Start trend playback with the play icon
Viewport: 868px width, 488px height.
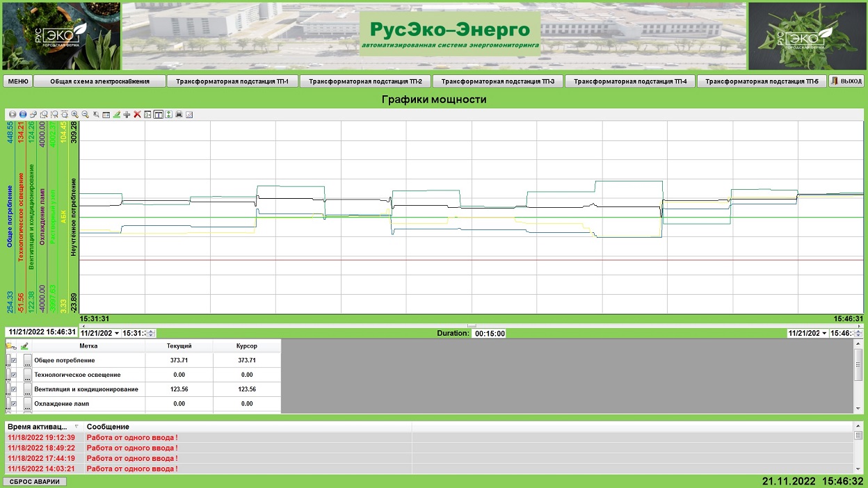click(13, 115)
